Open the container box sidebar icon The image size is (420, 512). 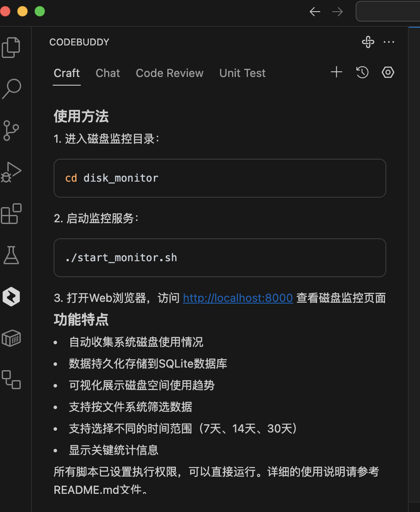pos(11,338)
